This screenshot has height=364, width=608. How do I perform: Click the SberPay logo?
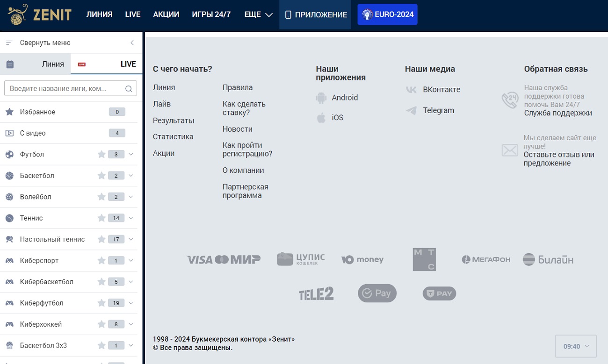(x=377, y=293)
